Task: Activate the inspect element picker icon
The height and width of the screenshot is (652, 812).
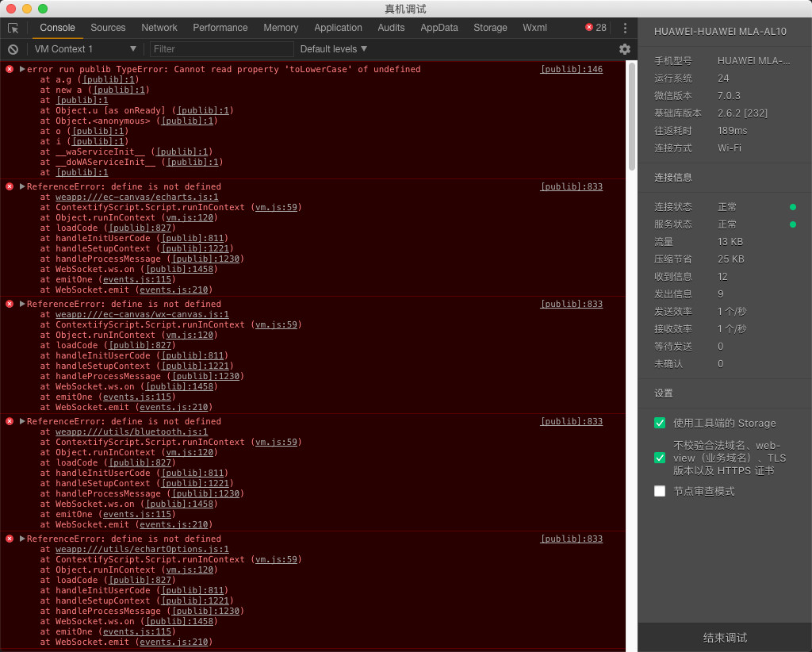Action: click(13, 28)
